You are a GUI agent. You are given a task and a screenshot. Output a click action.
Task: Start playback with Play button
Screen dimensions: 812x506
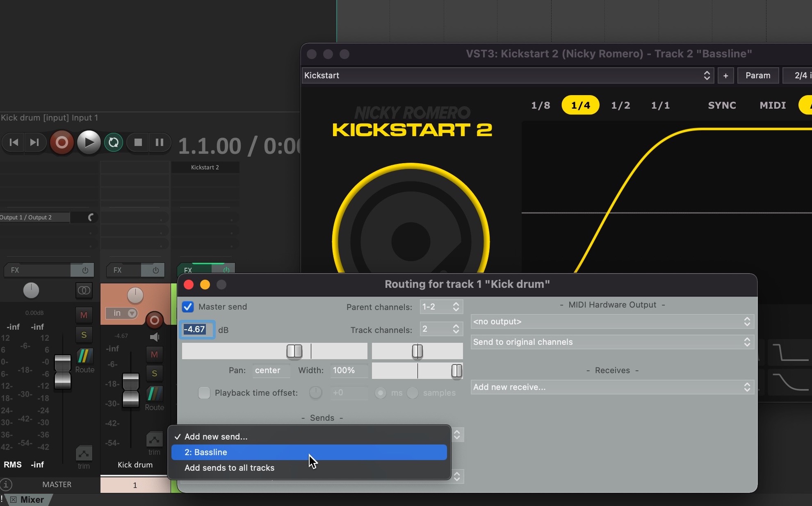[x=89, y=142]
